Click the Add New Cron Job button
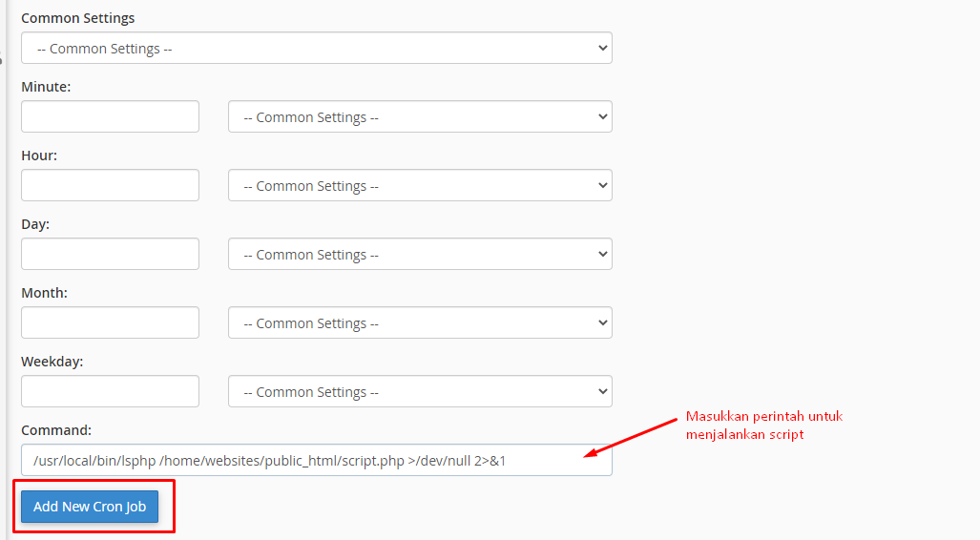The width and height of the screenshot is (980, 540). point(90,507)
